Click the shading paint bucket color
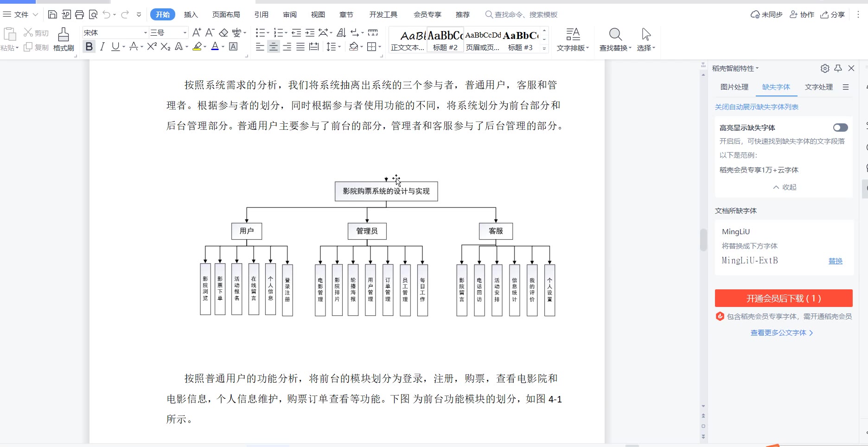This screenshot has height=447, width=868. [353, 46]
